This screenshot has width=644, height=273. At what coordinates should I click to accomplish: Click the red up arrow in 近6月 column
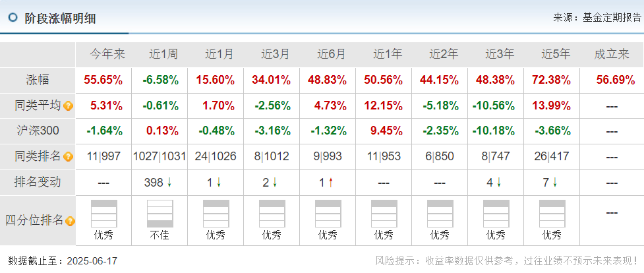coord(331,183)
